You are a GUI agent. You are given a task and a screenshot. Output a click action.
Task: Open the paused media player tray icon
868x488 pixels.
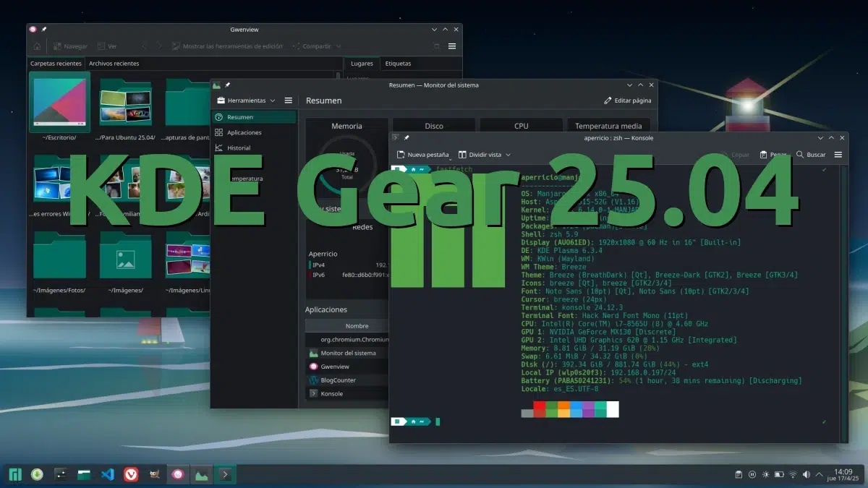click(752, 475)
